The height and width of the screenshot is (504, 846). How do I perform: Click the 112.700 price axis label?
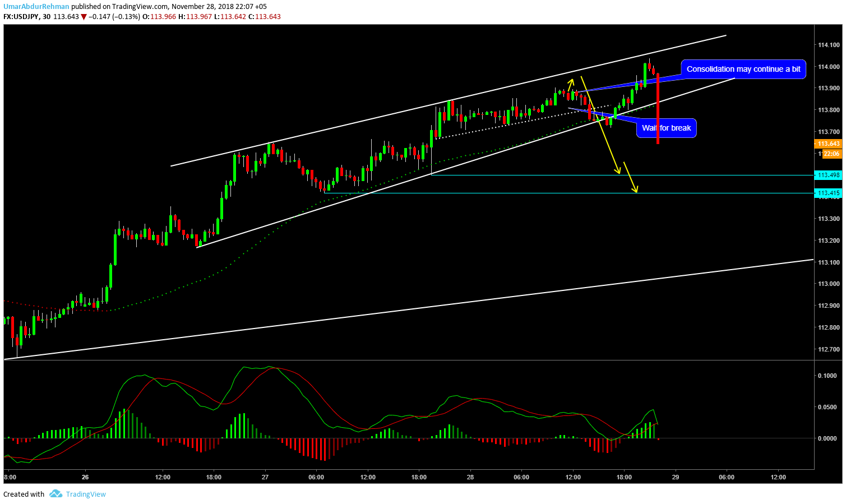[x=829, y=349]
